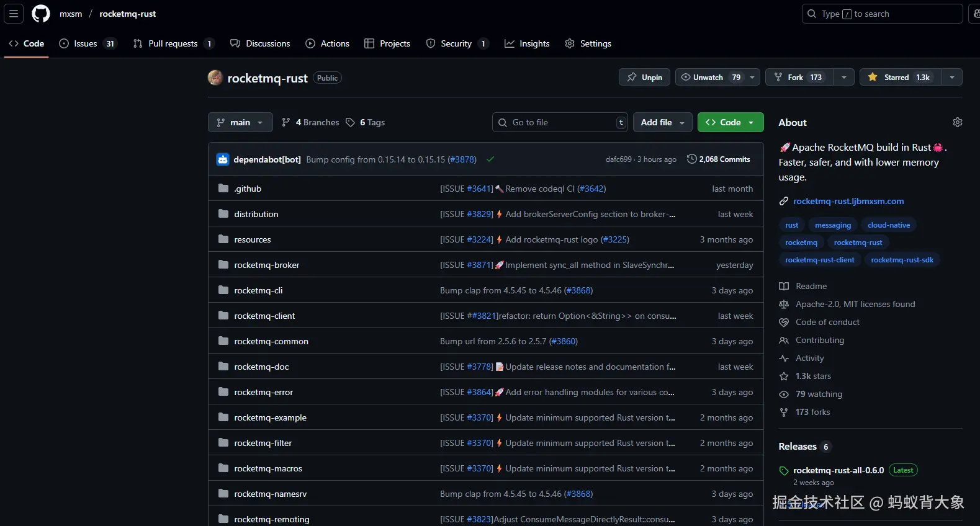
Task: Open the rocketmq-doc folder
Action: click(x=261, y=367)
